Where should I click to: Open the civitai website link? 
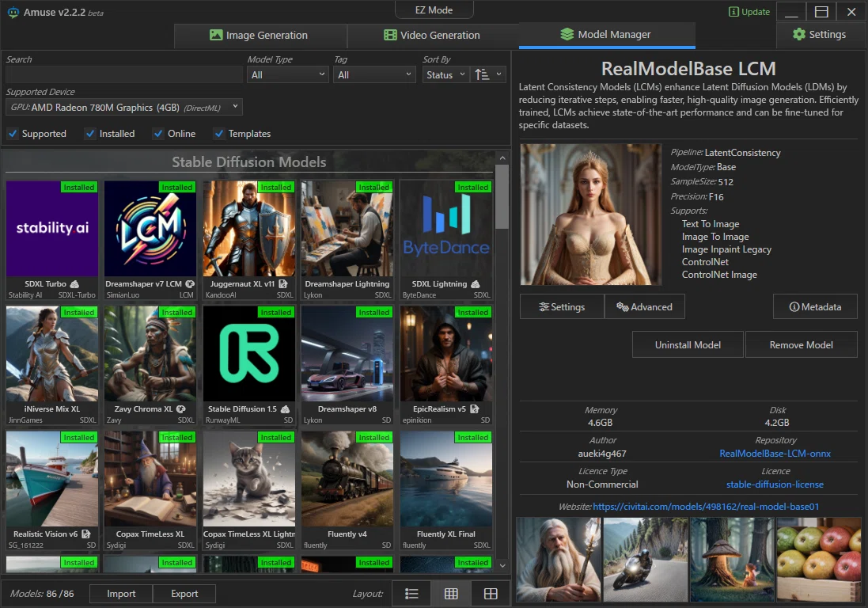pos(706,507)
